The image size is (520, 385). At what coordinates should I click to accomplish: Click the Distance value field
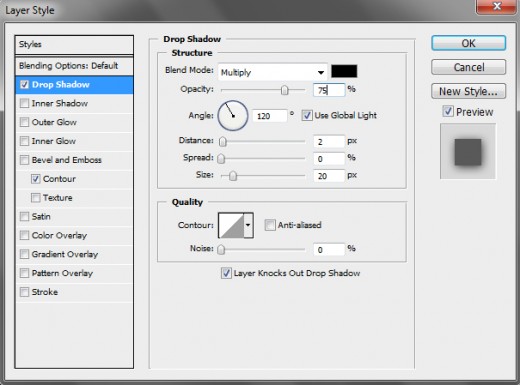[329, 142]
